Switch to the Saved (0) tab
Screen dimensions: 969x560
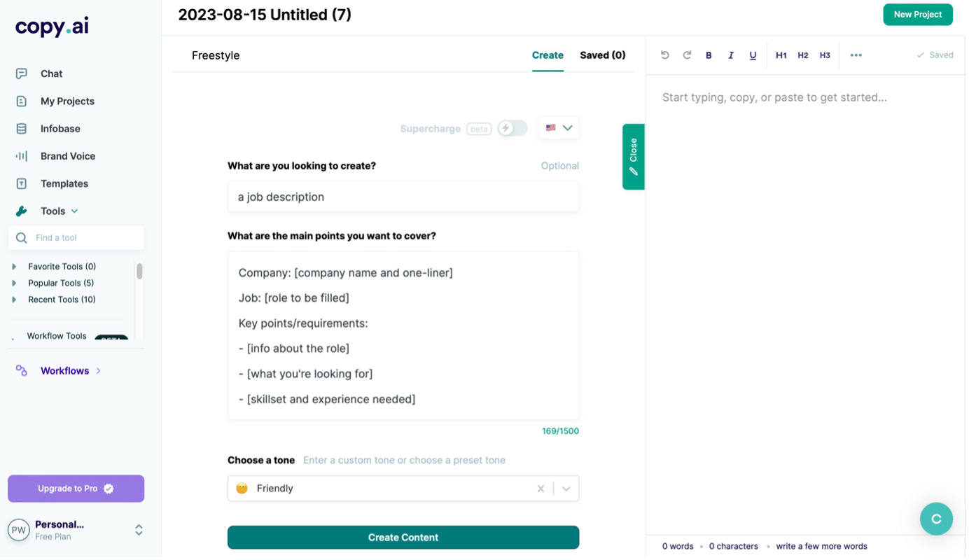point(604,55)
